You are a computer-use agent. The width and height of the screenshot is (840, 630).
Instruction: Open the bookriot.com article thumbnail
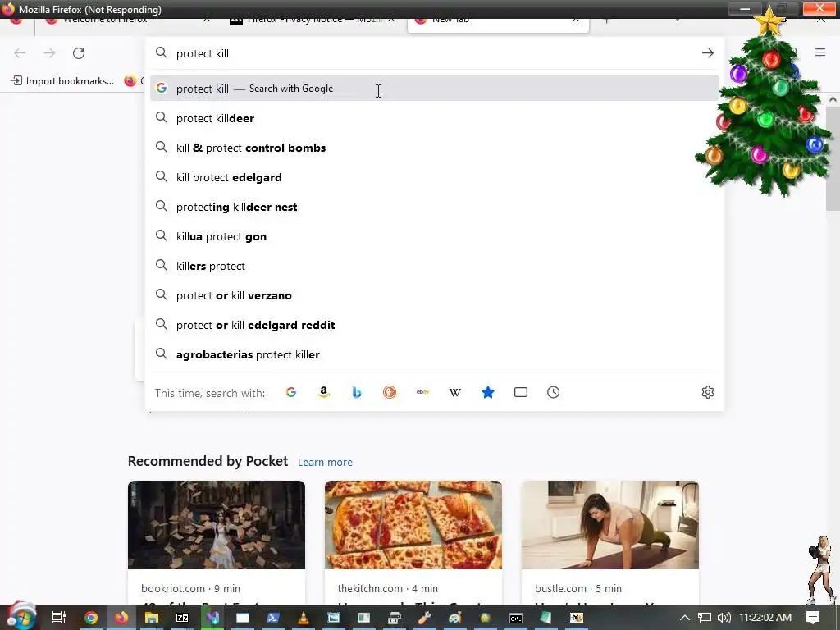[x=217, y=524]
